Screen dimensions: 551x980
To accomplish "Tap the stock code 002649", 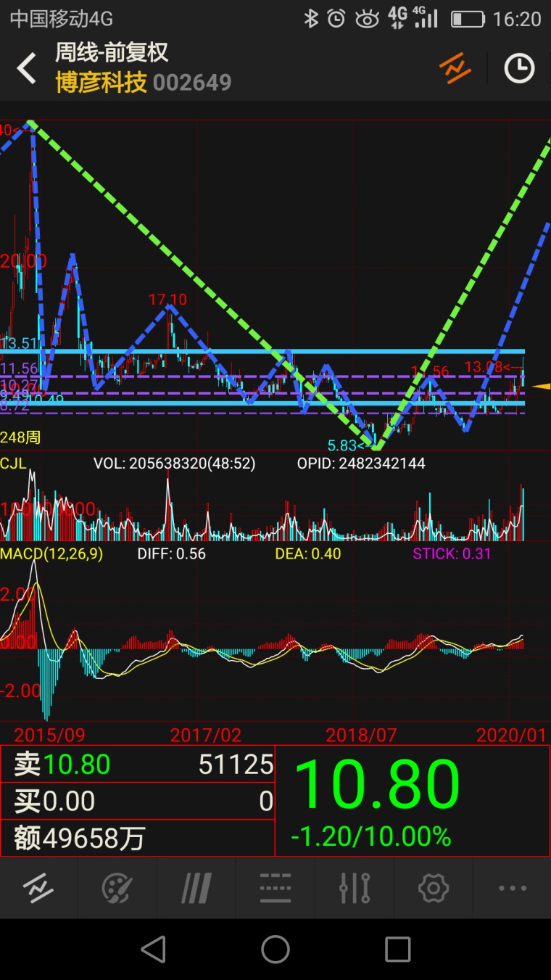I will click(x=192, y=83).
